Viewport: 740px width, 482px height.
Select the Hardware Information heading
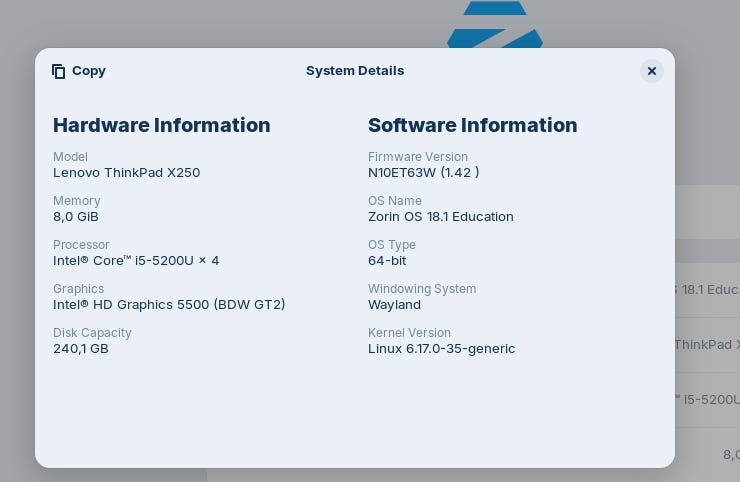[x=161, y=125]
